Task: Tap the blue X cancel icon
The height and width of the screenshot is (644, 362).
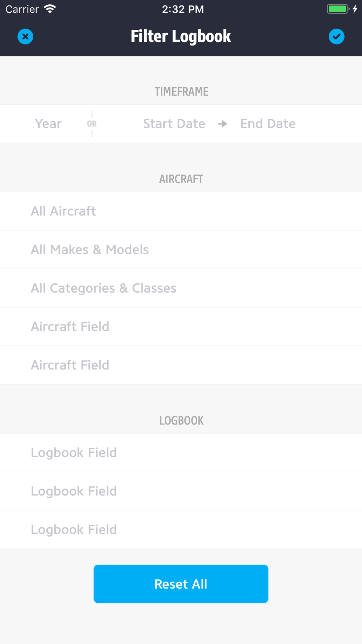Action: point(25,37)
